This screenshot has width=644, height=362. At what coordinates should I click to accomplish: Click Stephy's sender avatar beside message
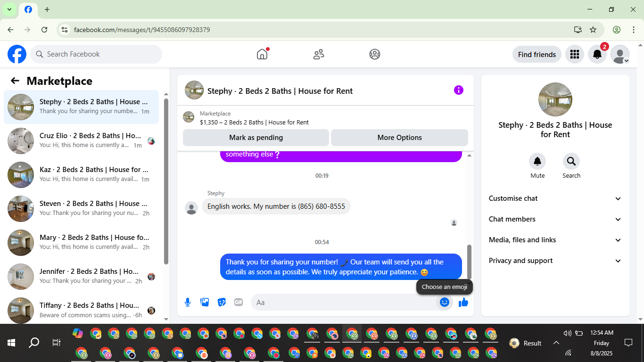[191, 208]
